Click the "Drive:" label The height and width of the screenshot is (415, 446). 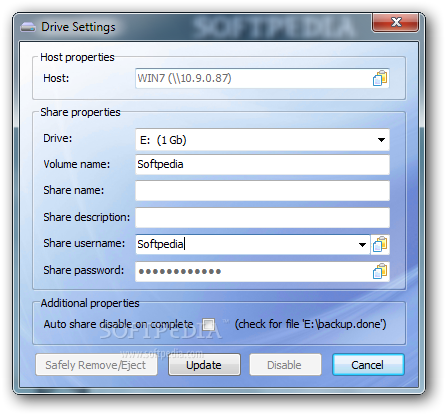click(58, 138)
